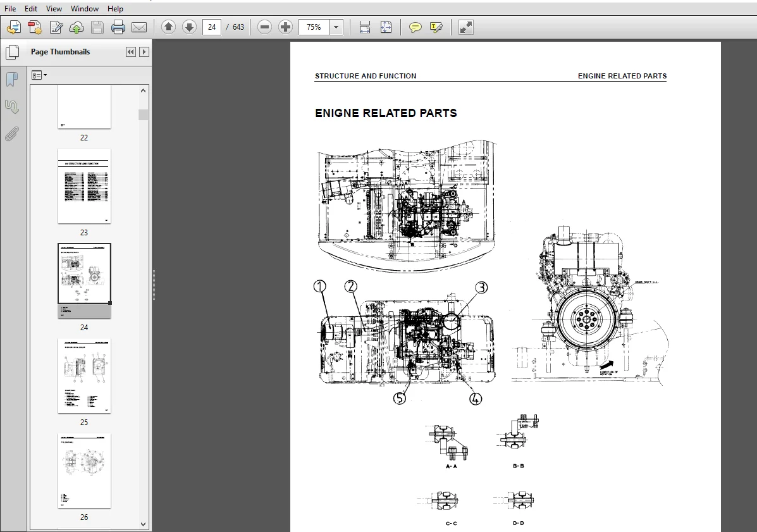This screenshot has height=532, width=757.
Task: Open the Help menu
Action: tap(115, 9)
